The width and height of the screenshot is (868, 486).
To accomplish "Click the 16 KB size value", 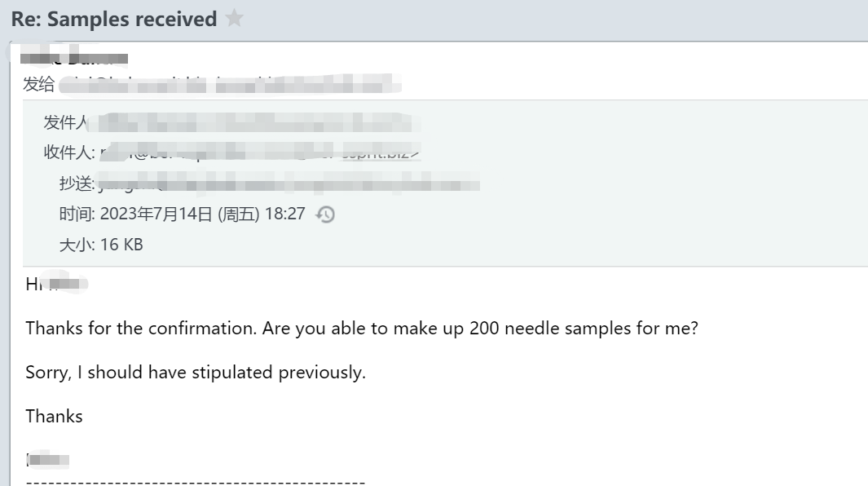I will (121, 245).
